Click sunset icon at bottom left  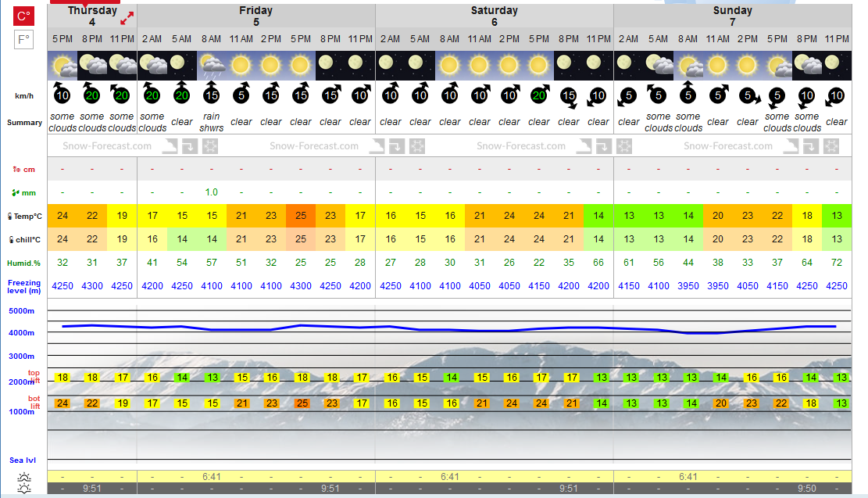point(23,489)
